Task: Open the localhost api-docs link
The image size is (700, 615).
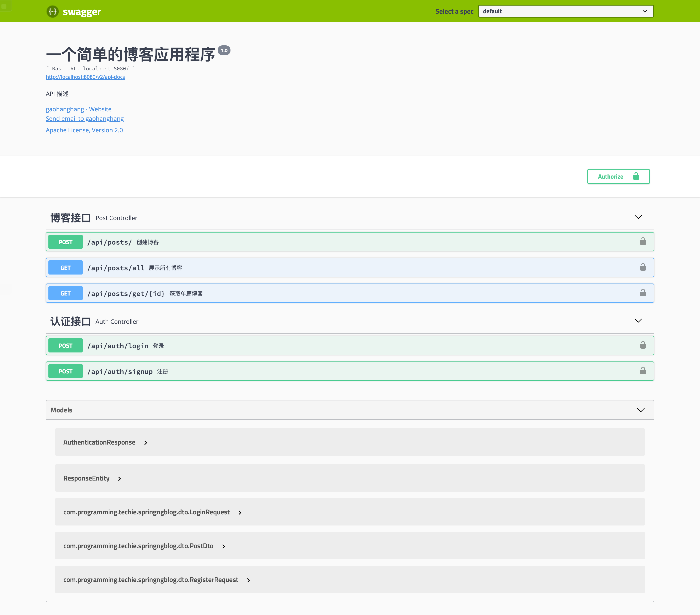Action: [x=85, y=77]
